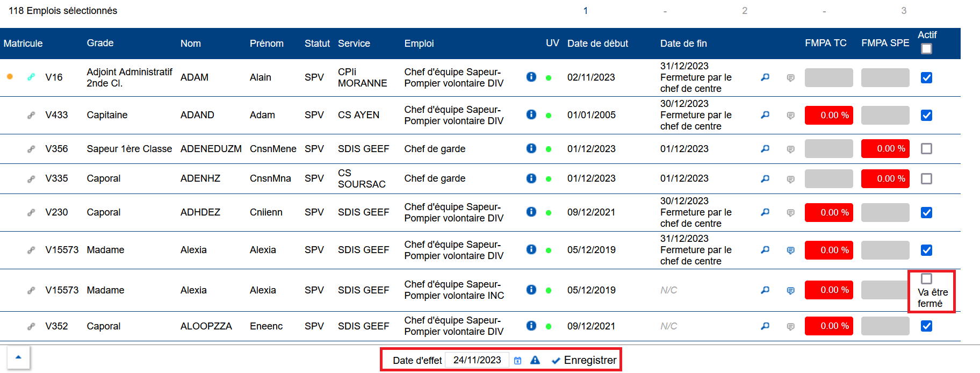This screenshot has height=373, width=980.
Task: Sort by the Date de début header
Action: point(597,44)
